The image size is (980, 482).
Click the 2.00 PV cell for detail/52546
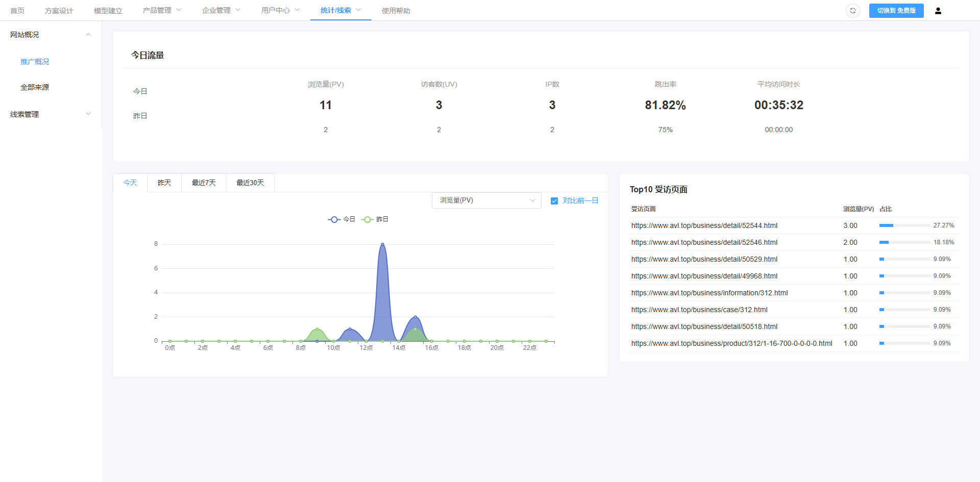pos(850,242)
